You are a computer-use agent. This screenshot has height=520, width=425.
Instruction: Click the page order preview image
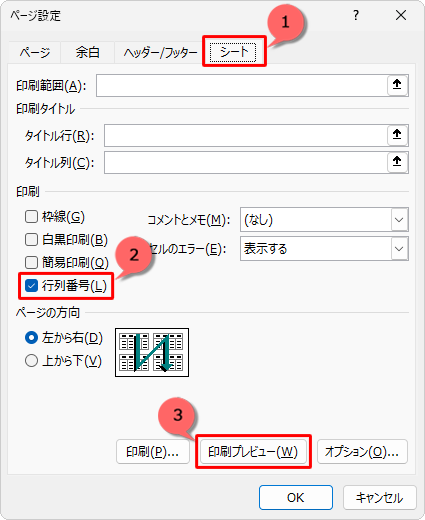click(152, 352)
